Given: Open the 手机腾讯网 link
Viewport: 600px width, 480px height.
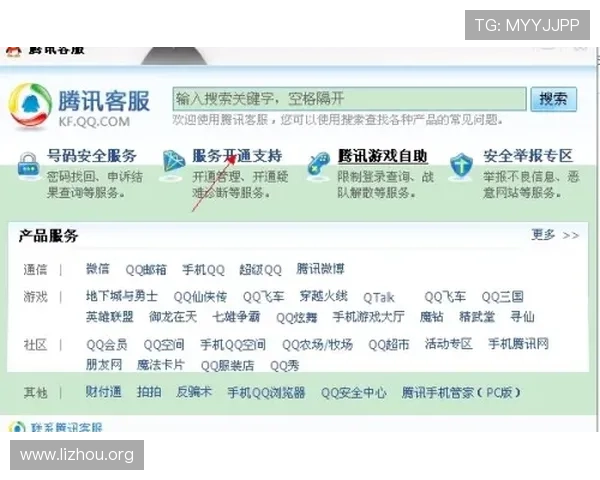Looking at the screenshot, I should (518, 344).
